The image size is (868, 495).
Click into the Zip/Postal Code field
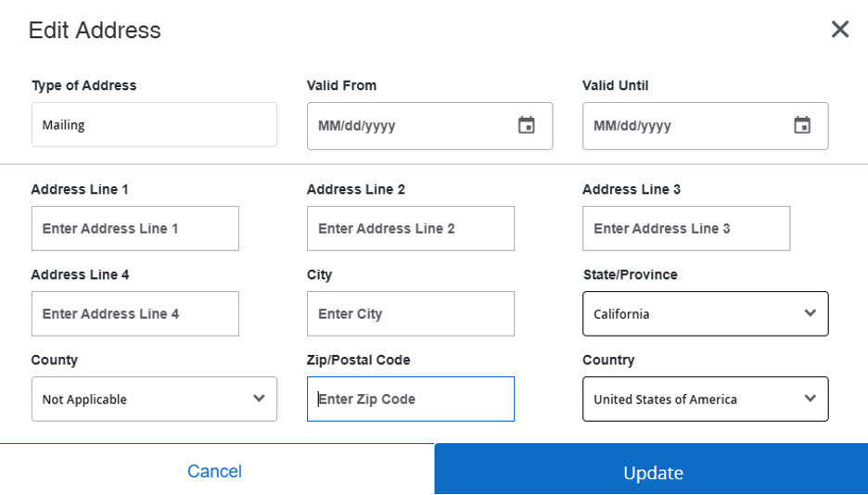410,399
